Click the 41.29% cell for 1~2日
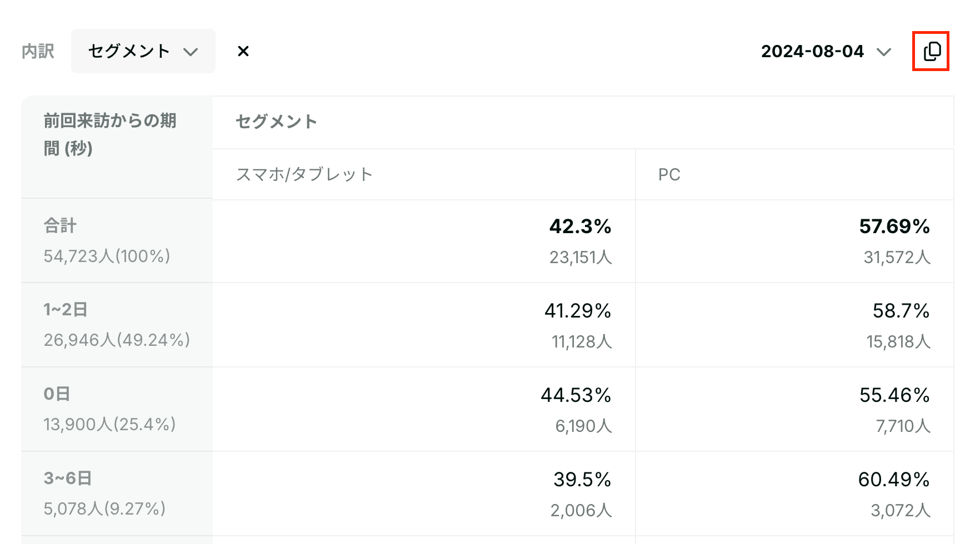The width and height of the screenshot is (980, 544). click(x=578, y=311)
